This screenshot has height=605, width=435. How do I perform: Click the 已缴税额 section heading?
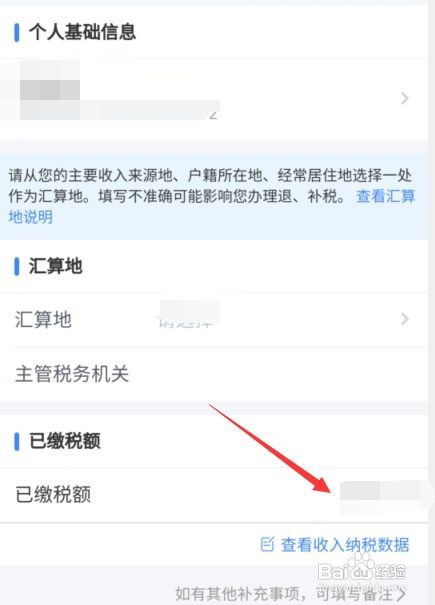point(65,441)
